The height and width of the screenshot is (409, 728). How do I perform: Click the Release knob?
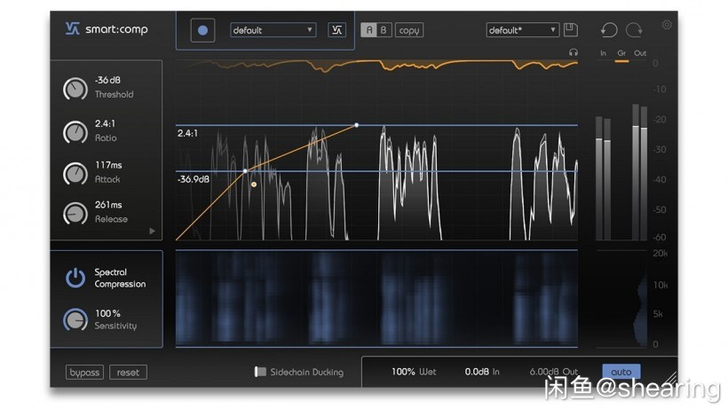[x=75, y=213]
